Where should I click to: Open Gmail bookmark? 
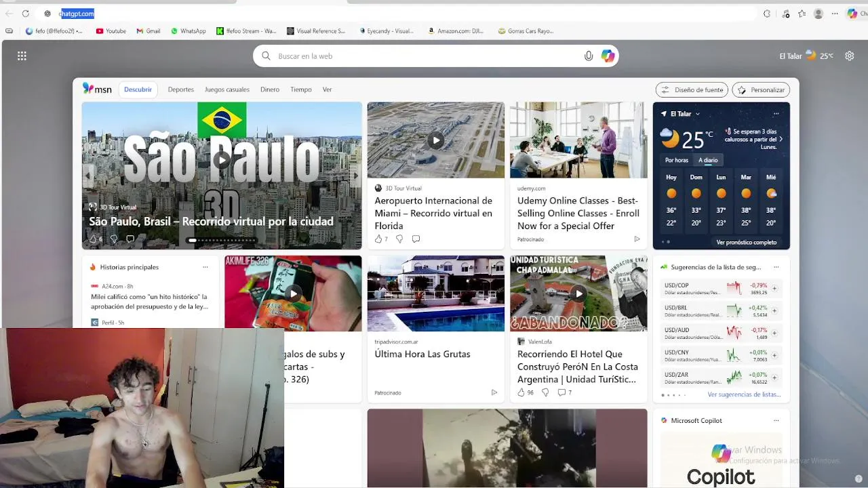click(149, 31)
